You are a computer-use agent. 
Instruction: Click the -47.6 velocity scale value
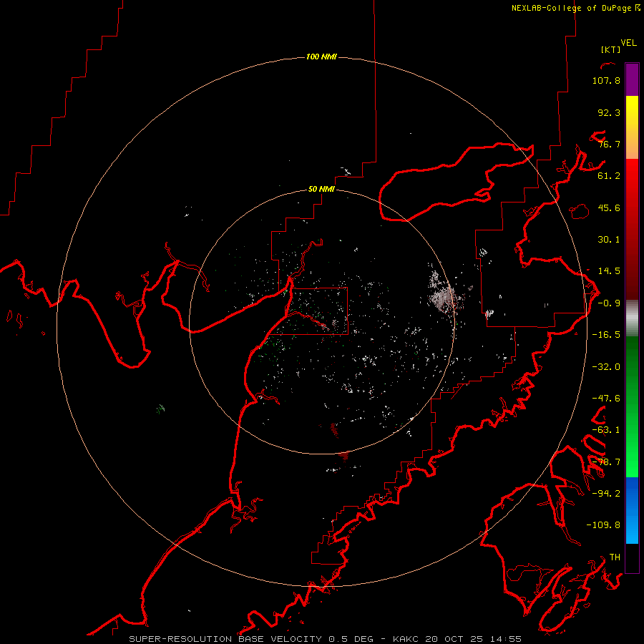tap(606, 399)
